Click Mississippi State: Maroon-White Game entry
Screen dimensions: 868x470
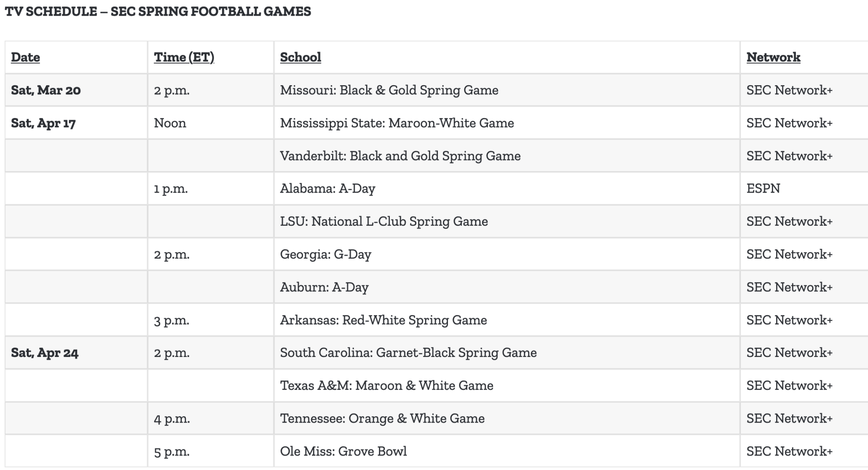(x=397, y=123)
